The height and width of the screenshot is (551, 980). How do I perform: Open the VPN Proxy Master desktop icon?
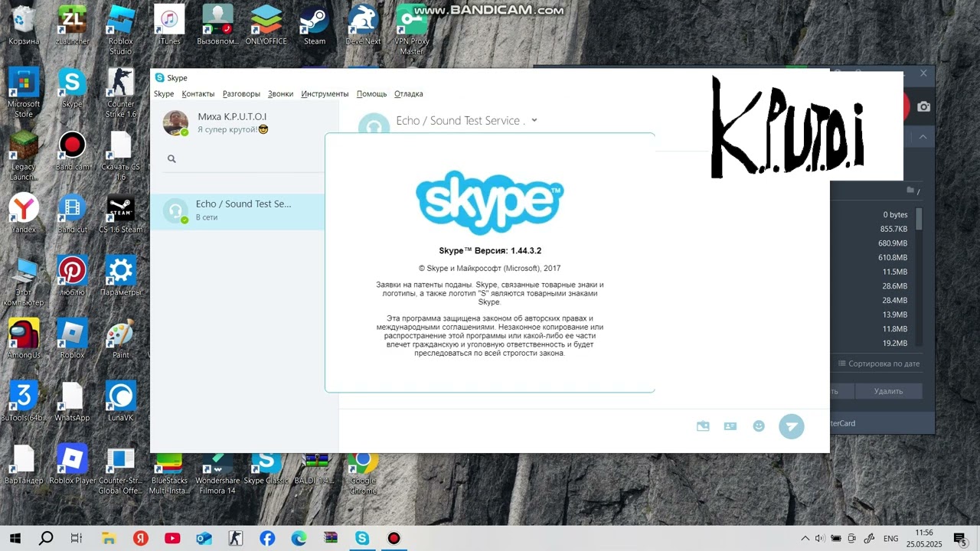[411, 30]
